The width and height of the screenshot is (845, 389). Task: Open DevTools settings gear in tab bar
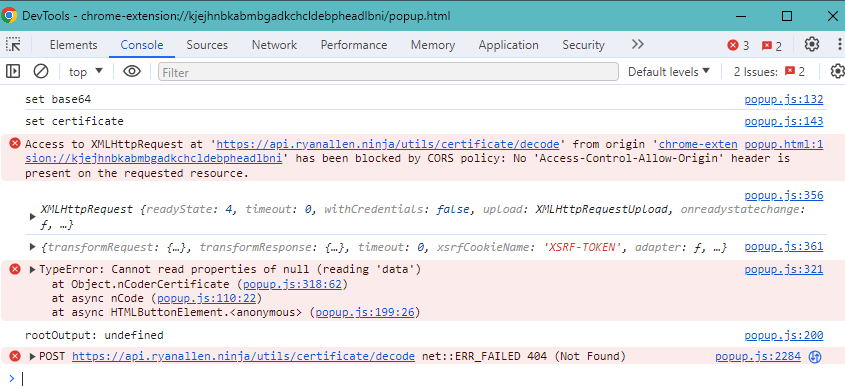pos(812,44)
